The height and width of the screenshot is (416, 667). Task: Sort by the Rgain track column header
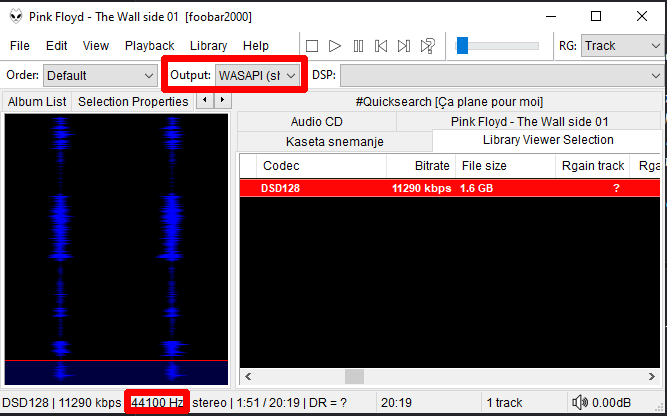pos(593,166)
